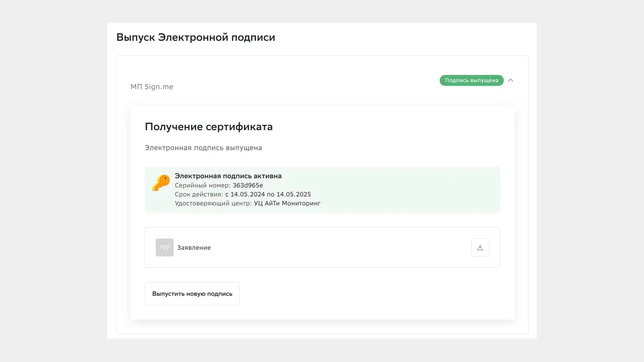
Task: Click the Удостоверяющий центр УЦ АйТи Мониторинг line
Action: click(x=248, y=203)
